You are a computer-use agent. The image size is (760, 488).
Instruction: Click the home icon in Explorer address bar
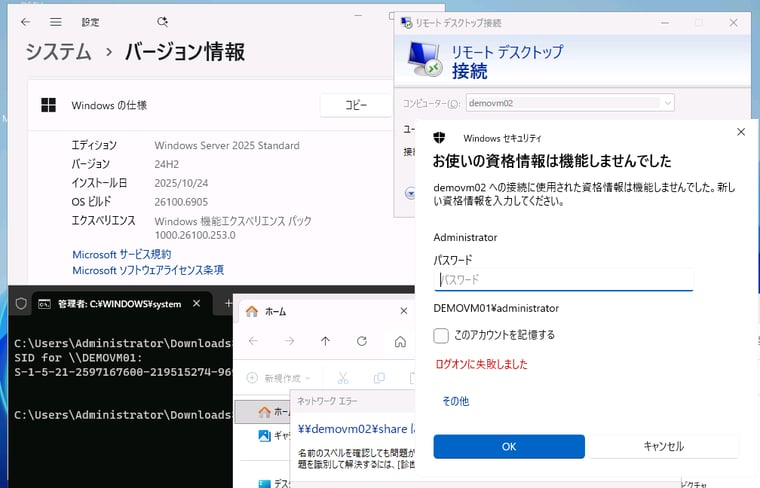point(400,341)
